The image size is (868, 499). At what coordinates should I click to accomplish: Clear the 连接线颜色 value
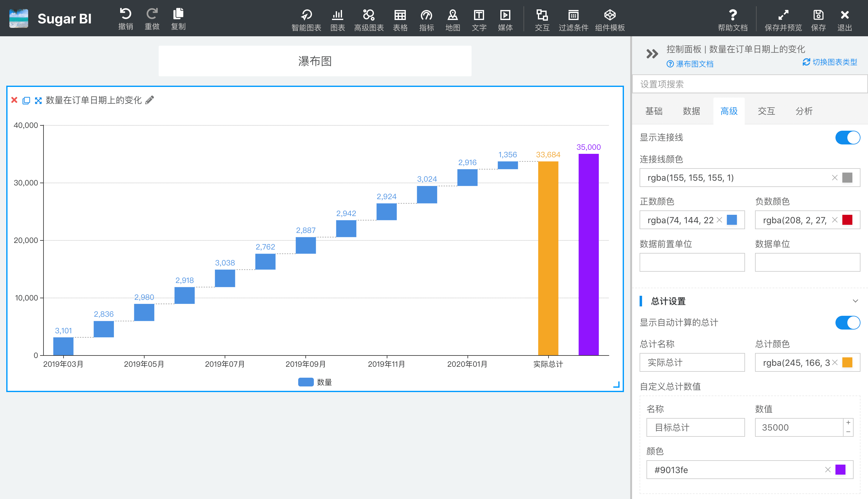coord(835,178)
